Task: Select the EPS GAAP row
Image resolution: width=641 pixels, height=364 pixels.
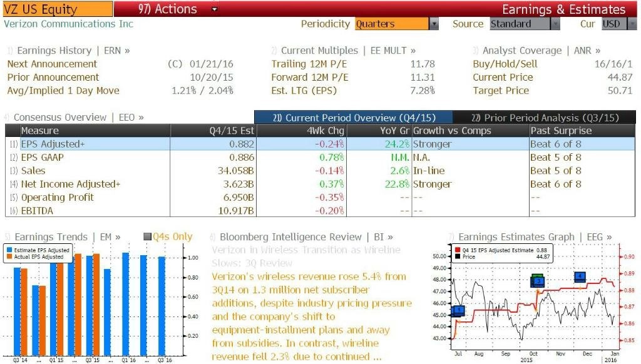Action: tap(320, 157)
